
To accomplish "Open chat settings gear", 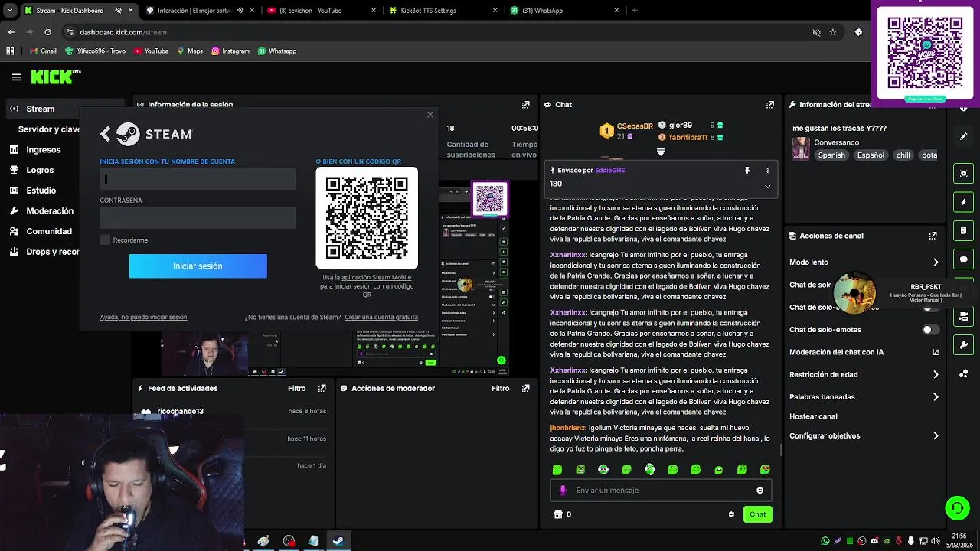I will point(731,514).
